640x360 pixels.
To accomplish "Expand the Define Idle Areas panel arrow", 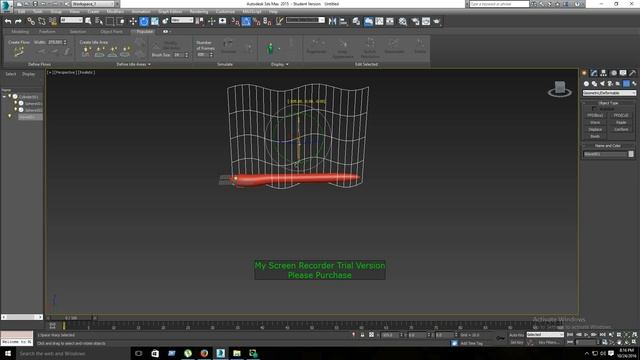I will 149,64.
